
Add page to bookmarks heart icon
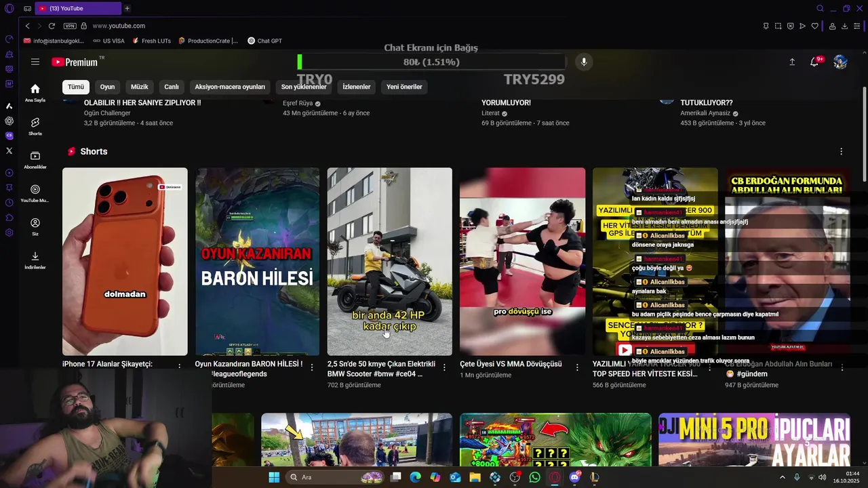[815, 26]
